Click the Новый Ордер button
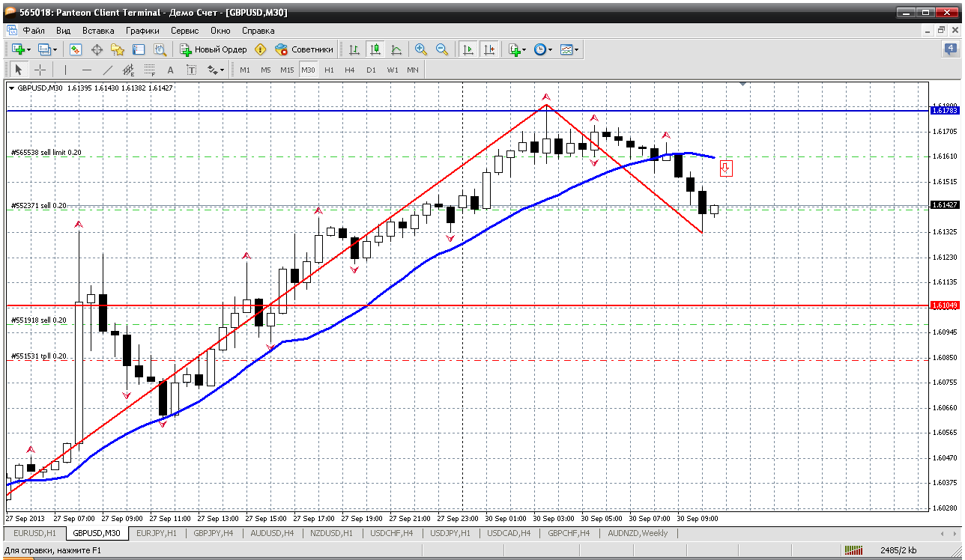 coord(214,49)
